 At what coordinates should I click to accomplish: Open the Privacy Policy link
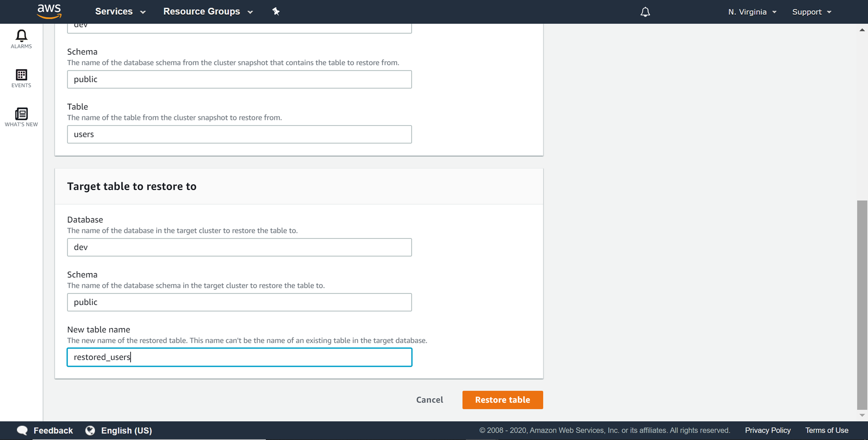pos(767,430)
